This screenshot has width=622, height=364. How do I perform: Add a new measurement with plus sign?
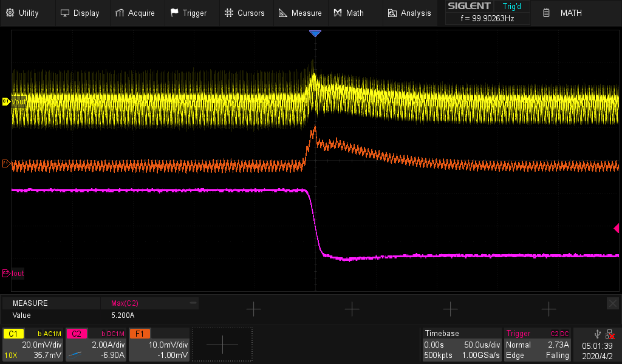[253, 309]
